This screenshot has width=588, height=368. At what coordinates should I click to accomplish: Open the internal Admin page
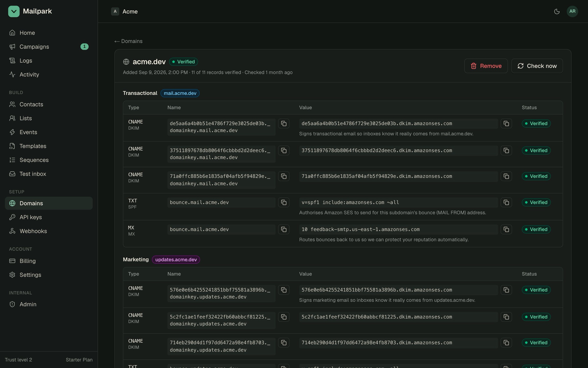49,304
